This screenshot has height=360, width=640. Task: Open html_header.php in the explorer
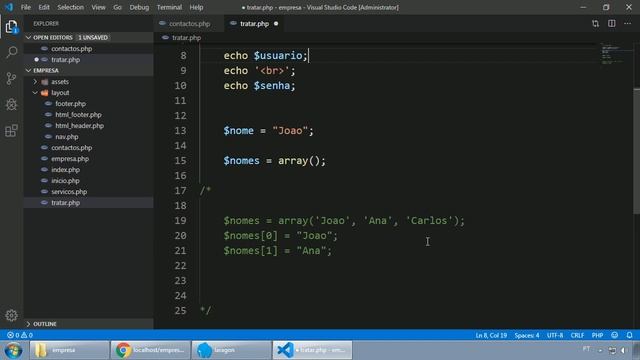89,126
